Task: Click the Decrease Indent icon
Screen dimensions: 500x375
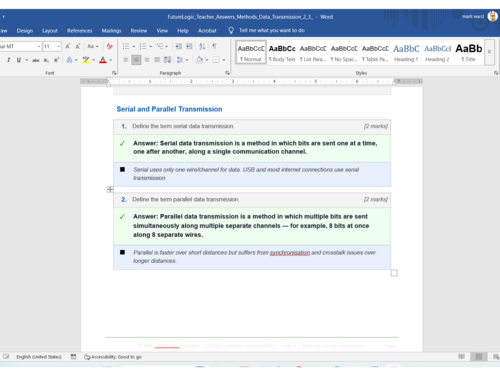Action: click(x=179, y=46)
